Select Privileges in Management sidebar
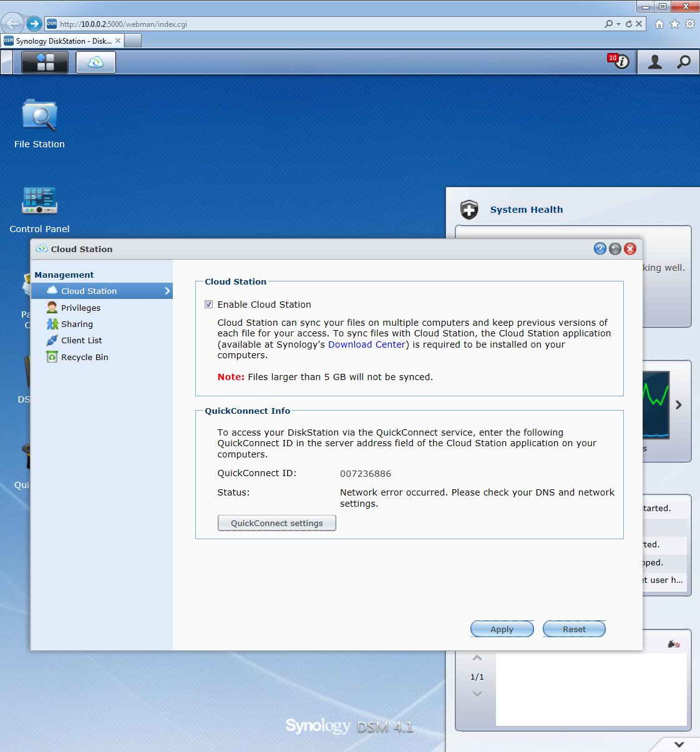The width and height of the screenshot is (700, 752). tap(80, 308)
